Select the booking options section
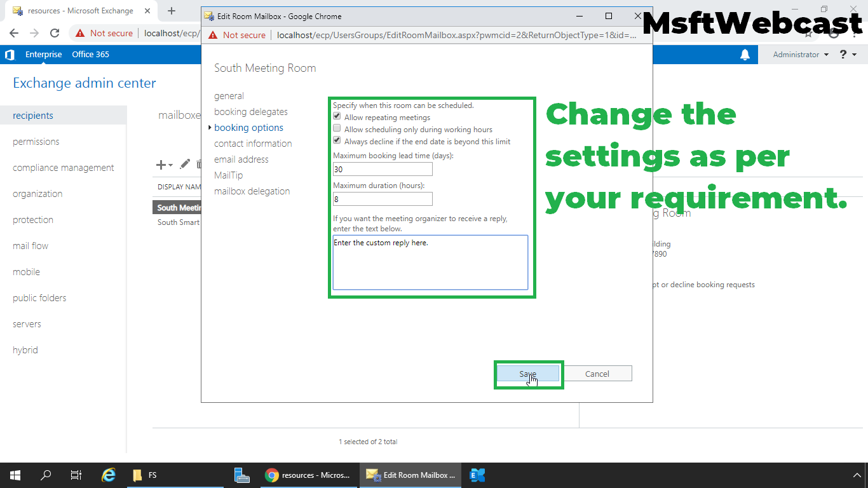Image resolution: width=868 pixels, height=488 pixels. (x=248, y=128)
